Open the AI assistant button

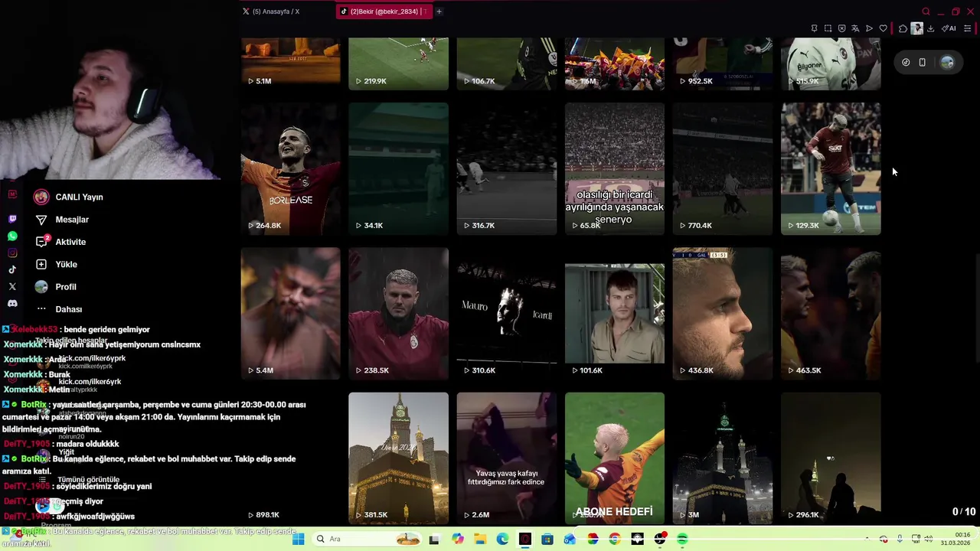(x=949, y=28)
